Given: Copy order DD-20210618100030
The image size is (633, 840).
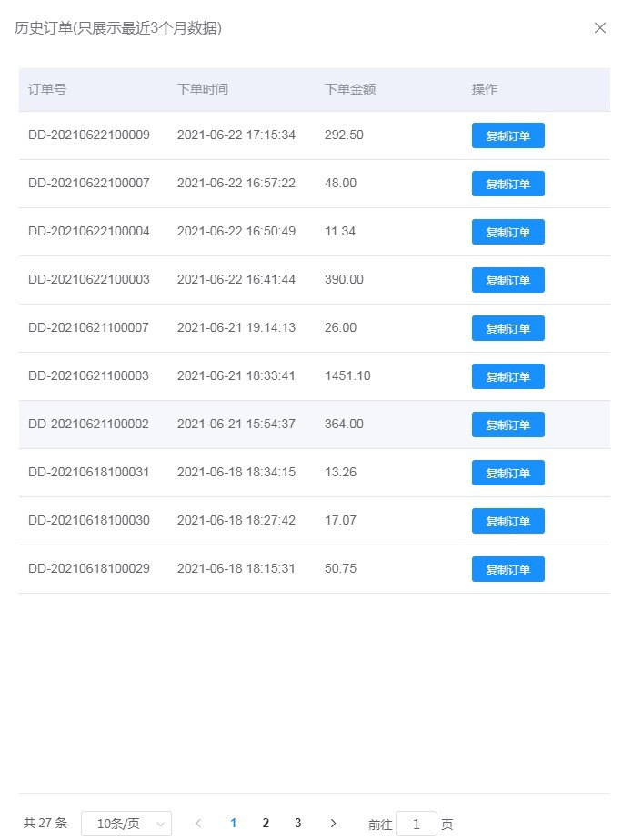Looking at the screenshot, I should point(507,521).
